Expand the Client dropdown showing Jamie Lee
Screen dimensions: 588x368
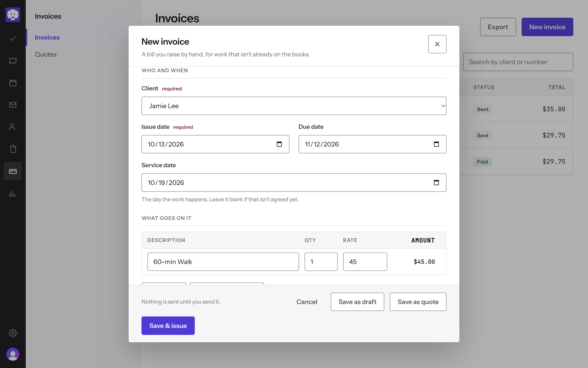click(294, 106)
